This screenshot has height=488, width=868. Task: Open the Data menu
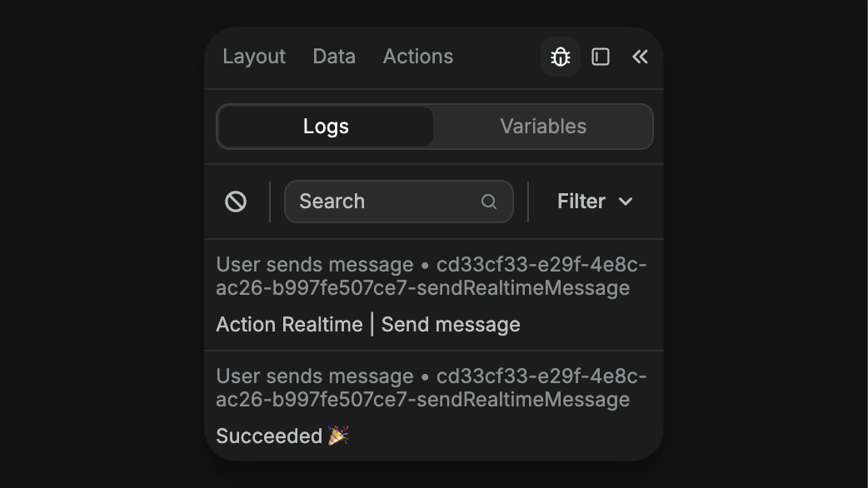point(334,57)
